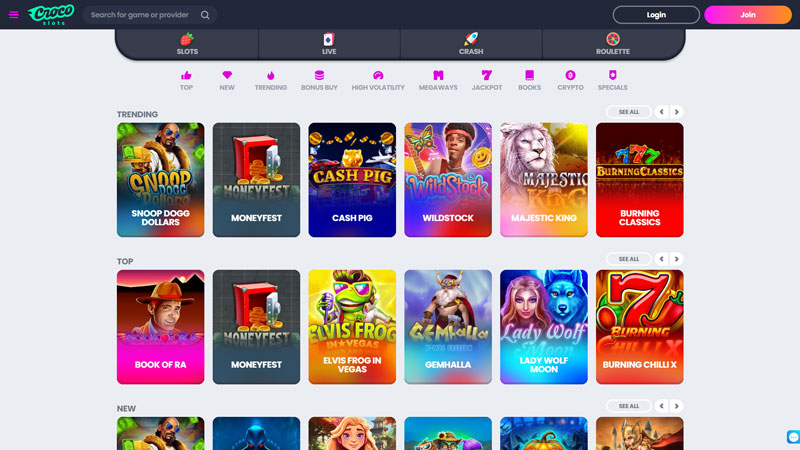Click the Trending section heading

[137, 114]
